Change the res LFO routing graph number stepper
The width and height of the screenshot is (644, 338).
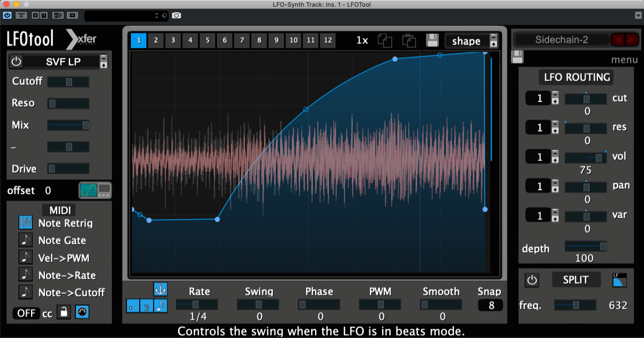click(555, 128)
